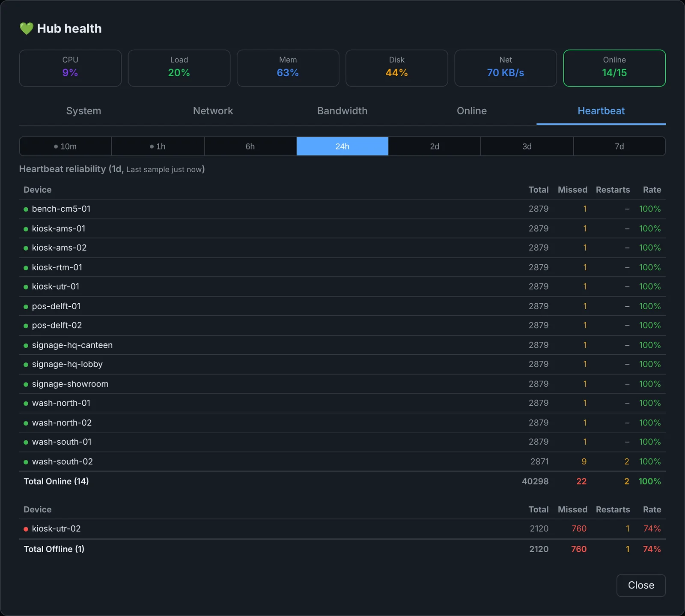Select the kiosk-ams-02 device name
This screenshot has width=685, height=616.
(59, 248)
